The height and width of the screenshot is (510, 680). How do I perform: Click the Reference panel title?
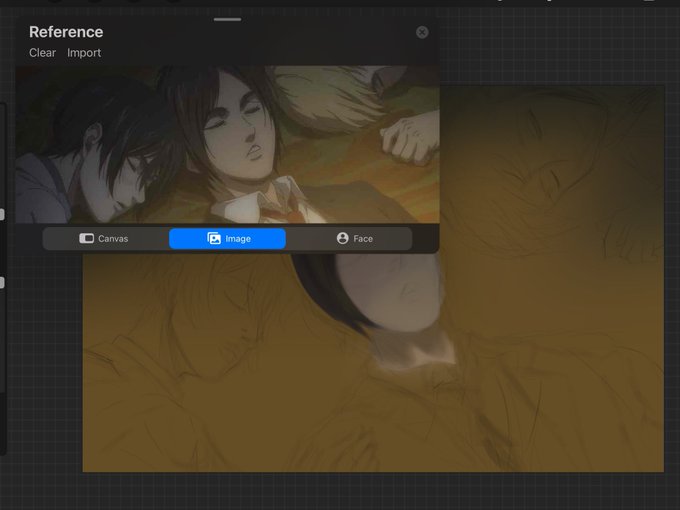66,32
